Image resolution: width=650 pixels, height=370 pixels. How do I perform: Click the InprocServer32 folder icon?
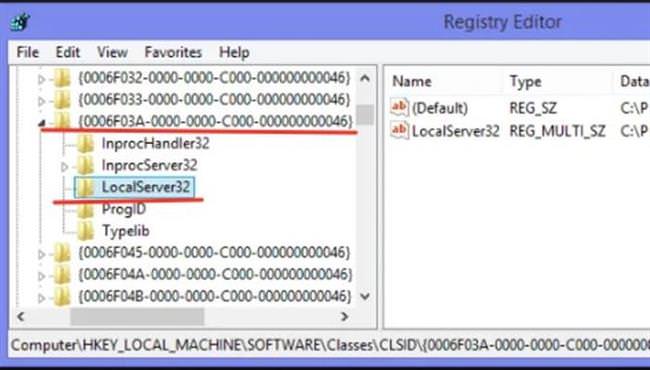pyautogui.click(x=86, y=166)
